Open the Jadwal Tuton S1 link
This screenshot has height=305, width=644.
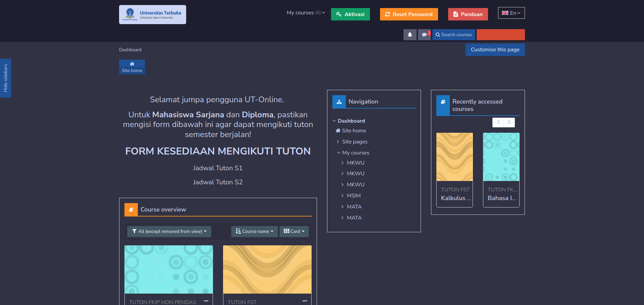(x=218, y=168)
